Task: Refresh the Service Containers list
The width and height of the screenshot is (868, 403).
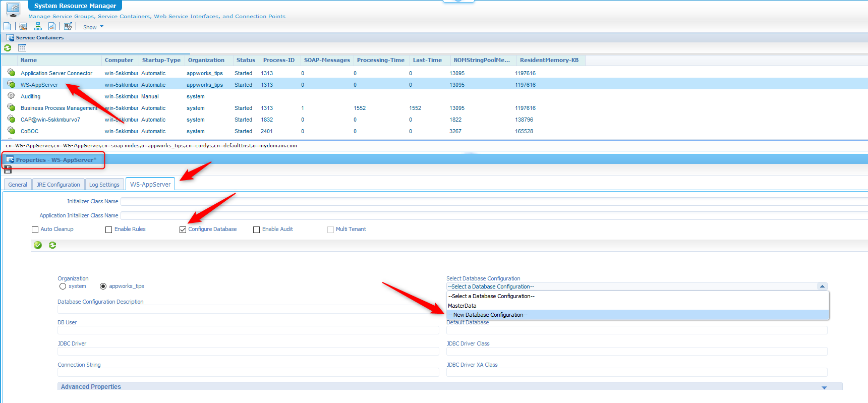Action: (8, 48)
